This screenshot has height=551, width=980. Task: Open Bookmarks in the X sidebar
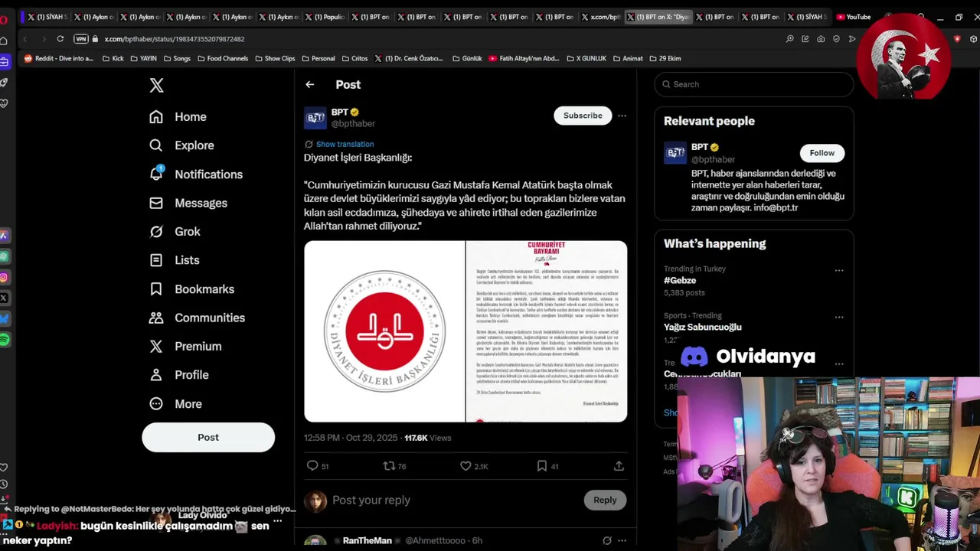[191, 289]
